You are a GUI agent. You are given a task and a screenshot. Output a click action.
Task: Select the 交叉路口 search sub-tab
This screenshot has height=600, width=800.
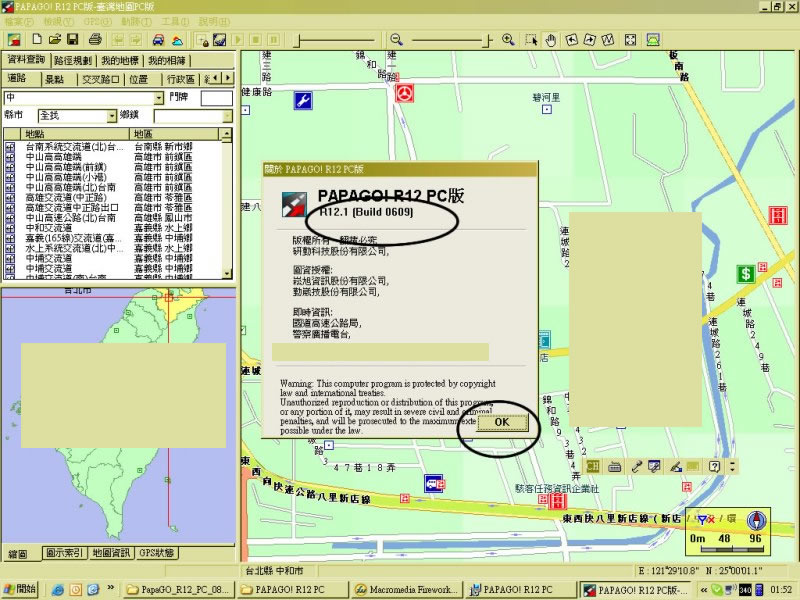pos(101,79)
